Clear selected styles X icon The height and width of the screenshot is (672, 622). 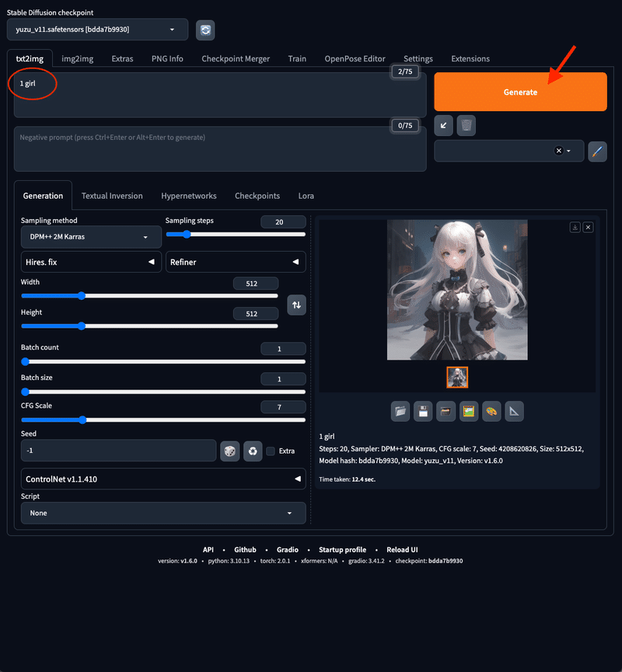click(x=558, y=151)
